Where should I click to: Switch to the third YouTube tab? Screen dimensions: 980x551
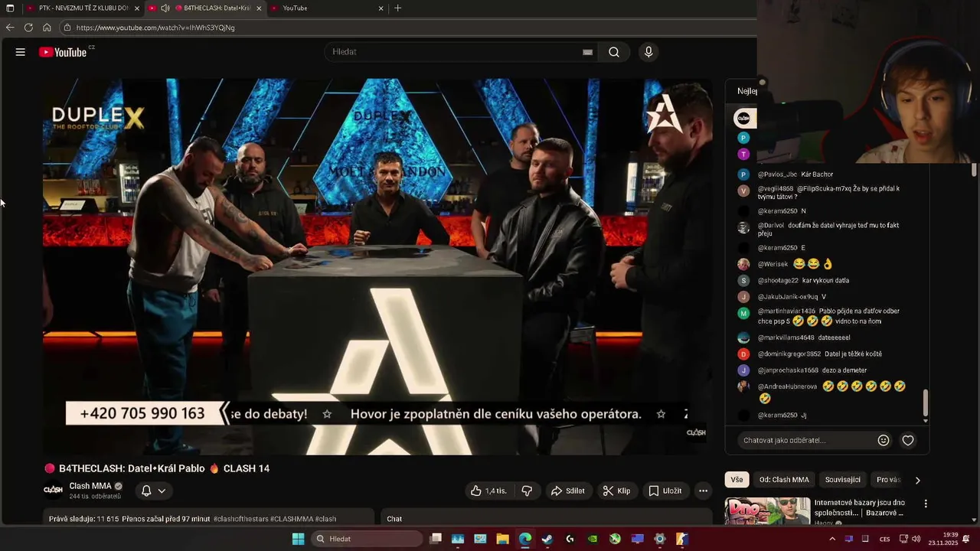coord(327,8)
